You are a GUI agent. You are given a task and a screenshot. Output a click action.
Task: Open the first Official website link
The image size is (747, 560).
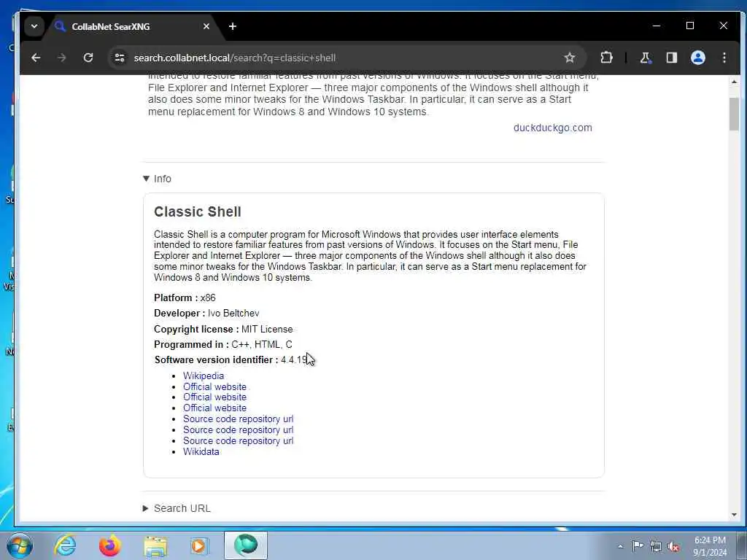coord(215,386)
